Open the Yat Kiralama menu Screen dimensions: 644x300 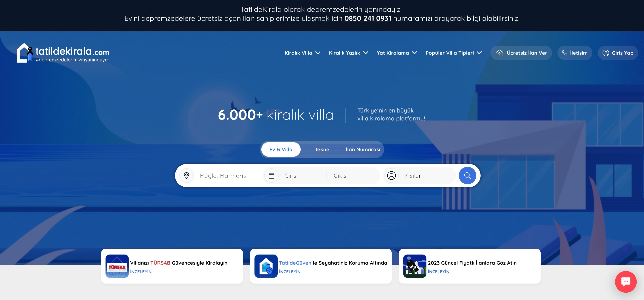[397, 53]
